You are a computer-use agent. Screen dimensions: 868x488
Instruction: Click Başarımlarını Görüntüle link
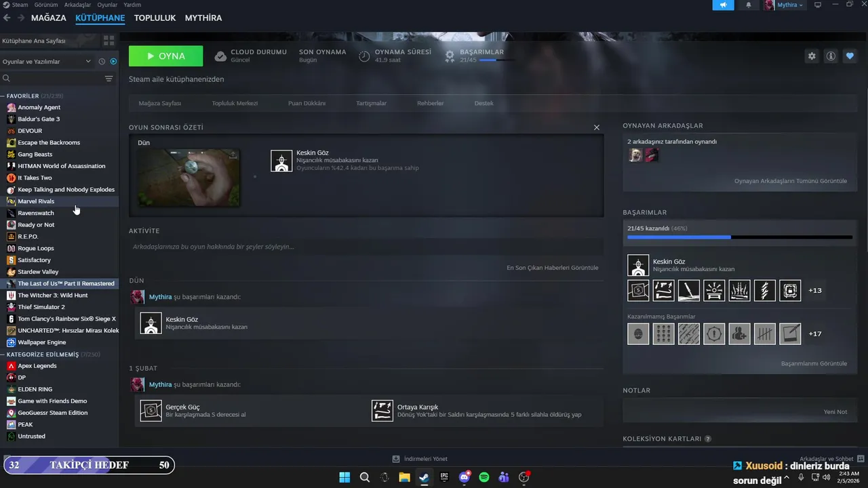pyautogui.click(x=814, y=363)
